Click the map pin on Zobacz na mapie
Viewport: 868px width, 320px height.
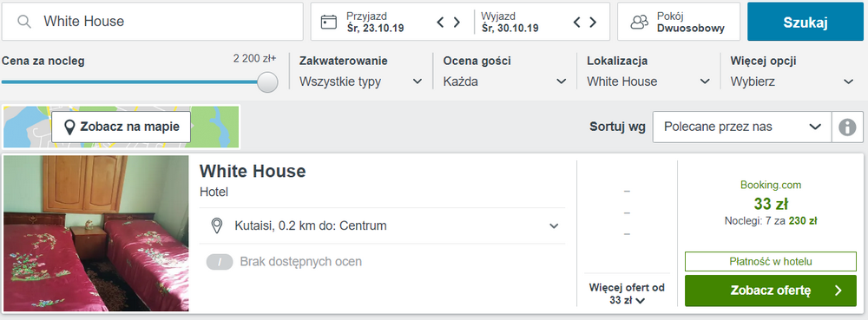pos(69,127)
